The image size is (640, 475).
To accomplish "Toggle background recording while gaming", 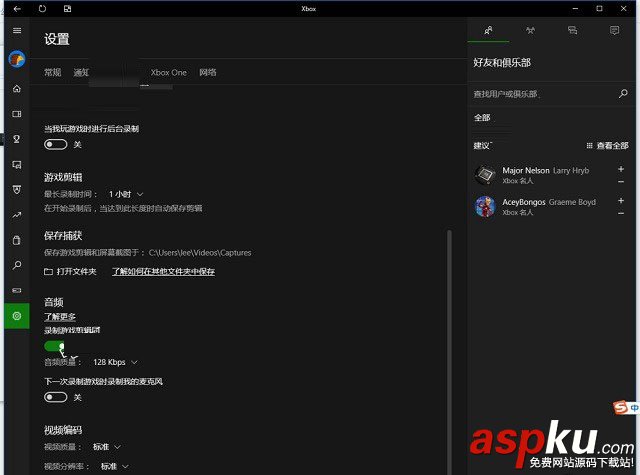I will click(56, 144).
